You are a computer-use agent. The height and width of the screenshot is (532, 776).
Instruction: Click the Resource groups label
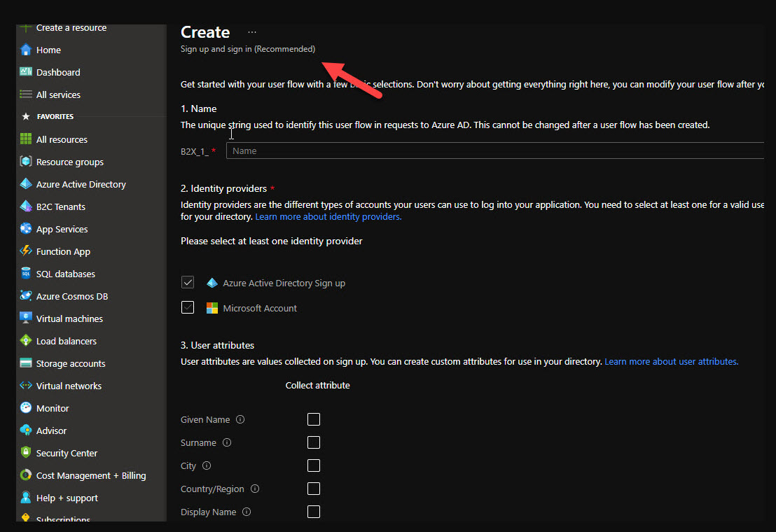pyautogui.click(x=70, y=162)
